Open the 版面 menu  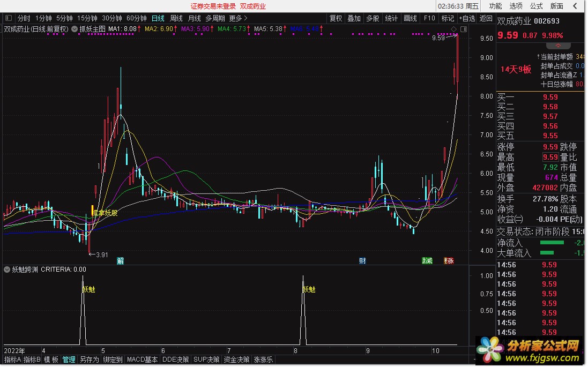coord(556,6)
